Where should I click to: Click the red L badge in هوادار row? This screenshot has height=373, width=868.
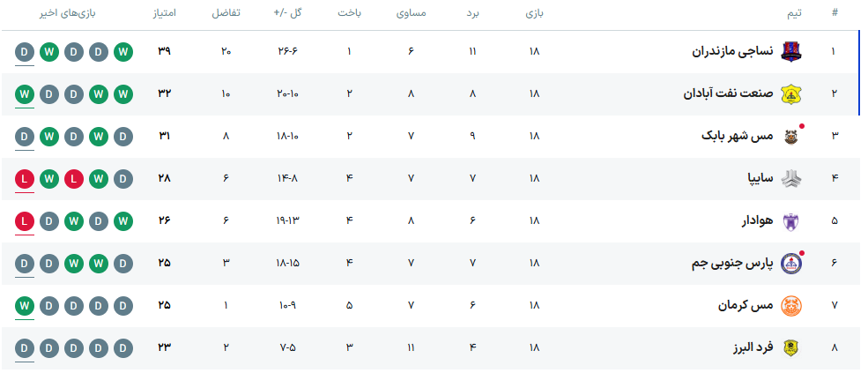tap(25, 220)
